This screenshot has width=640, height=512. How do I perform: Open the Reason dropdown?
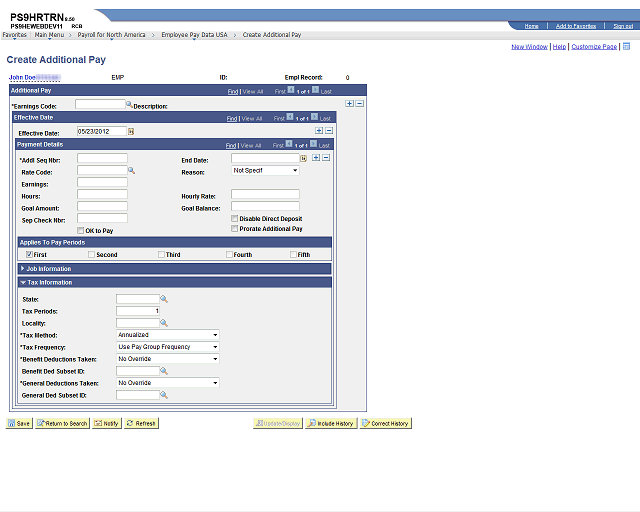coord(265,170)
